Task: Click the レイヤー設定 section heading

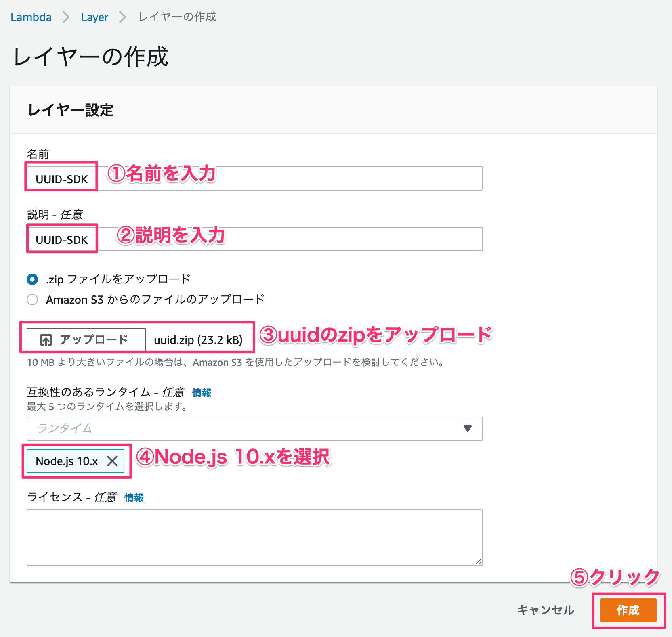Action: [71, 110]
